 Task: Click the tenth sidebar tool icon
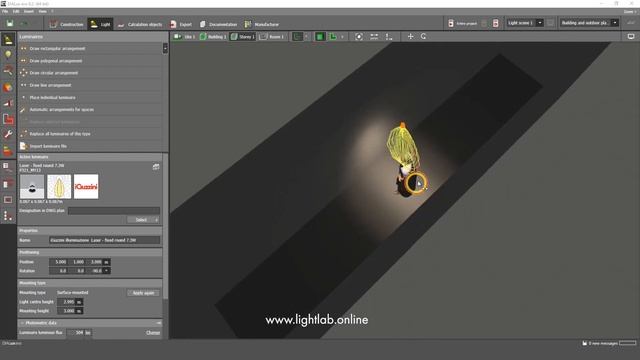pos(8,184)
